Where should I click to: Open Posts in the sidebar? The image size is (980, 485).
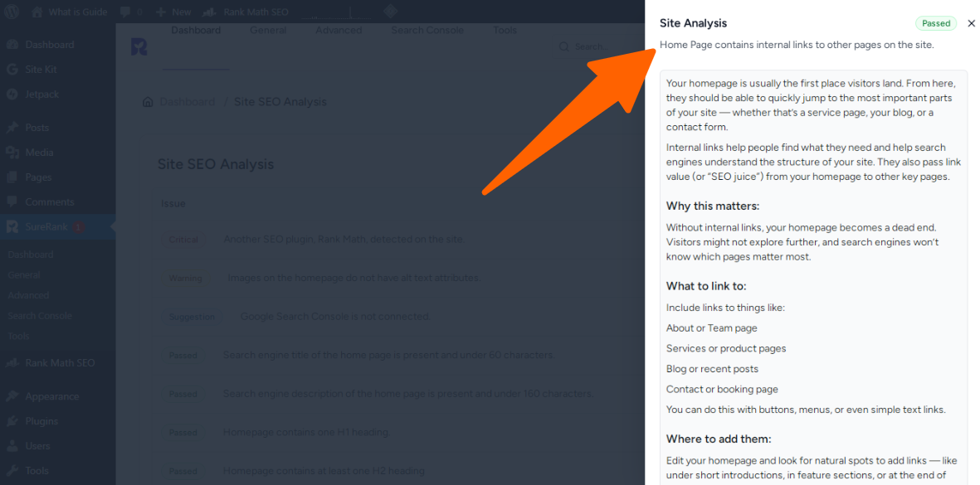pyautogui.click(x=37, y=128)
